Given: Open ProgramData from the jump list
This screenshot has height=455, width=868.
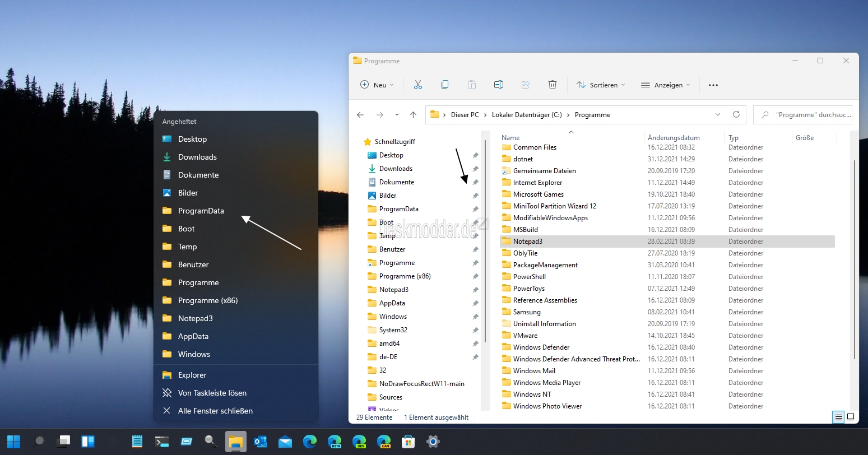Looking at the screenshot, I should point(236,211).
